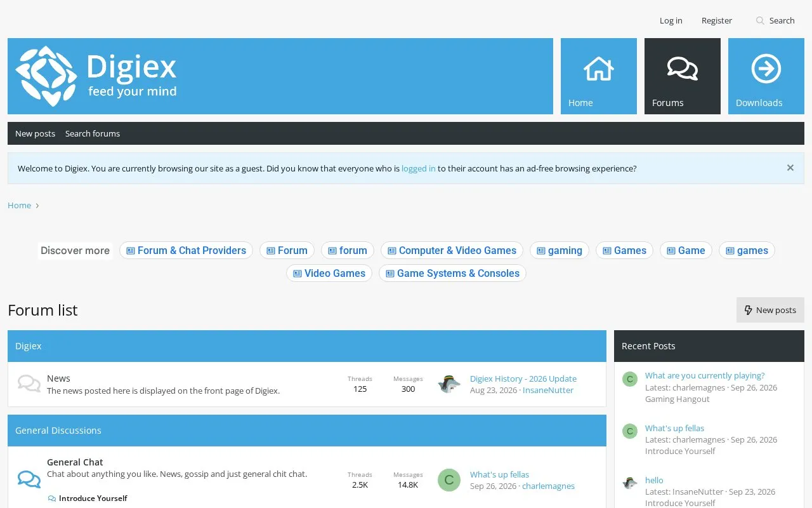Screen dimensions: 812x508
Task: Open 'What's up fellas' in General Chat row
Action: [499, 474]
